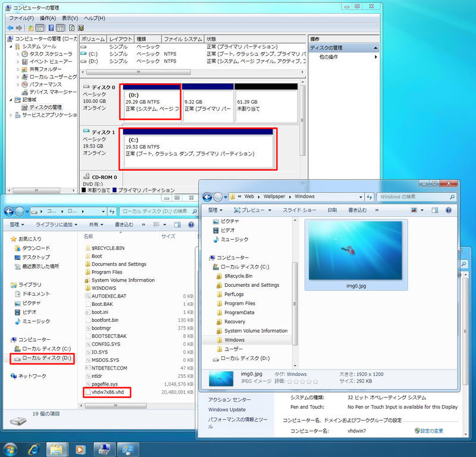Viewport: 476px width, 457px height.
Task: Click the refresh icon beside the Wallpaper address bar
Action: point(369,196)
